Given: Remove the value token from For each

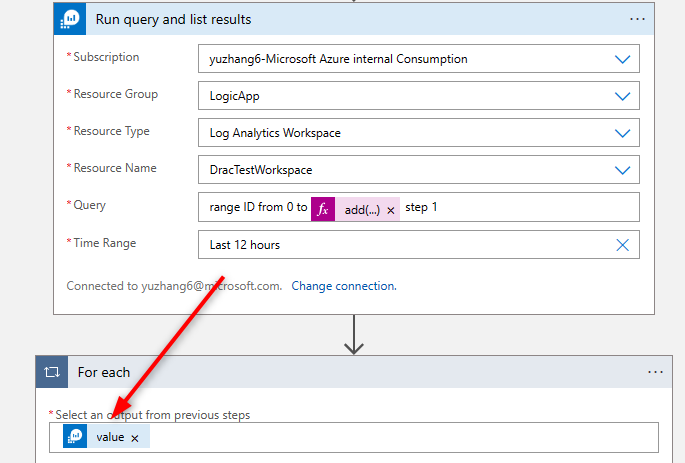Looking at the screenshot, I should (135, 438).
